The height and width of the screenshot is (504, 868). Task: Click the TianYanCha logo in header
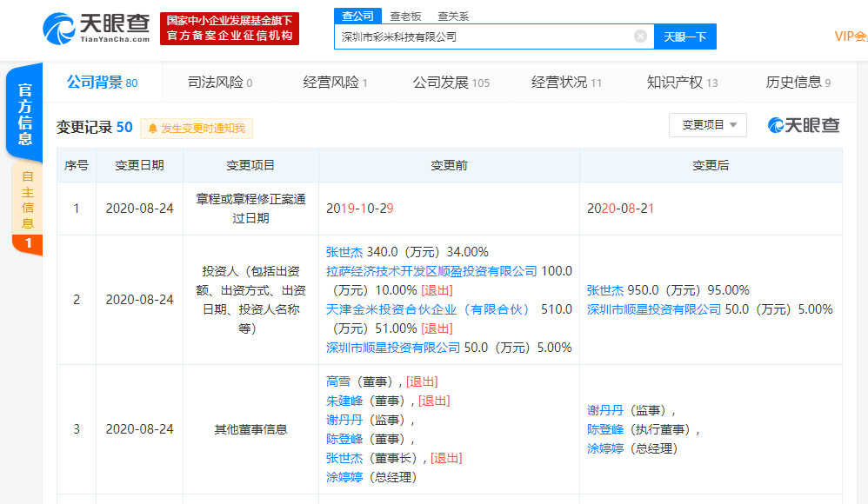pos(96,29)
